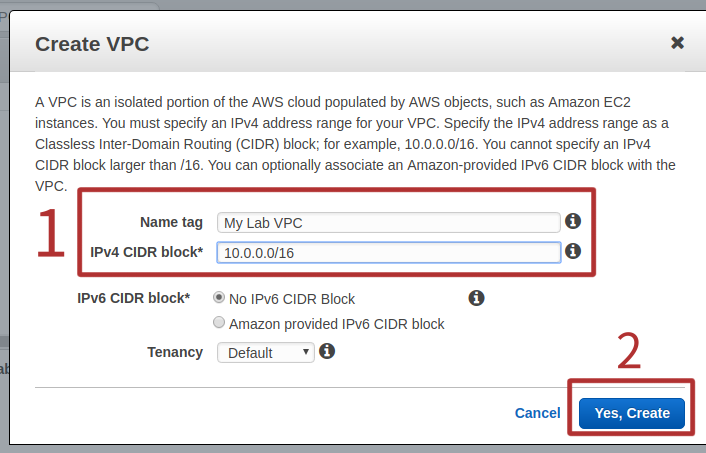The width and height of the screenshot is (706, 453).
Task: Click the "No IPv6 CIDR Block" option text
Action: (292, 299)
